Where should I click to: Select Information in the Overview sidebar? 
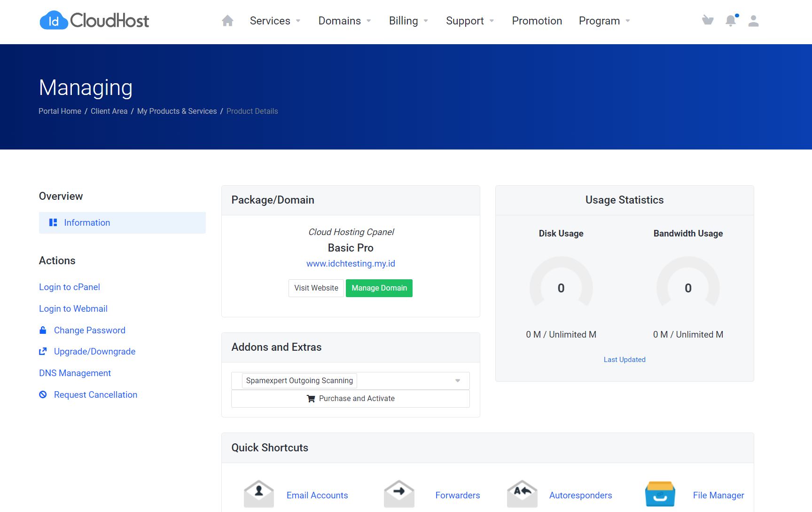pos(87,222)
